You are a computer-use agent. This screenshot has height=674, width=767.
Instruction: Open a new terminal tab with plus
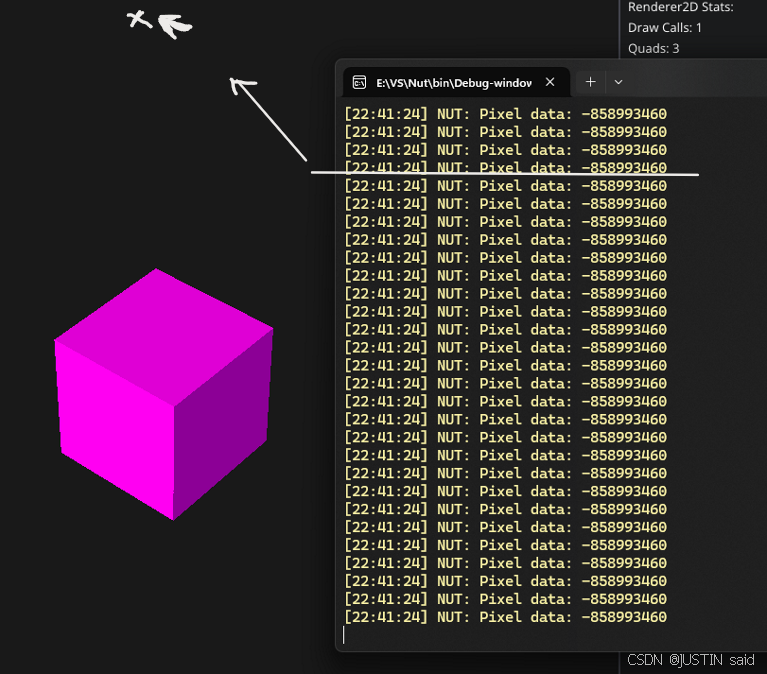point(590,82)
